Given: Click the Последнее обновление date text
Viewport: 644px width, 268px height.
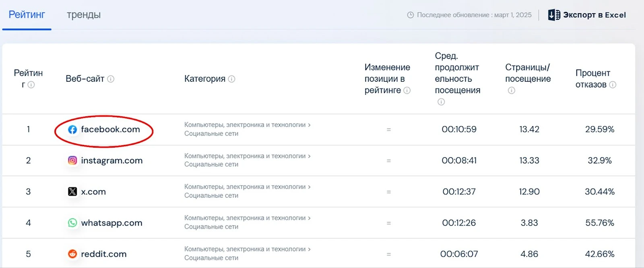Looking at the screenshot, I should pyautogui.click(x=474, y=15).
